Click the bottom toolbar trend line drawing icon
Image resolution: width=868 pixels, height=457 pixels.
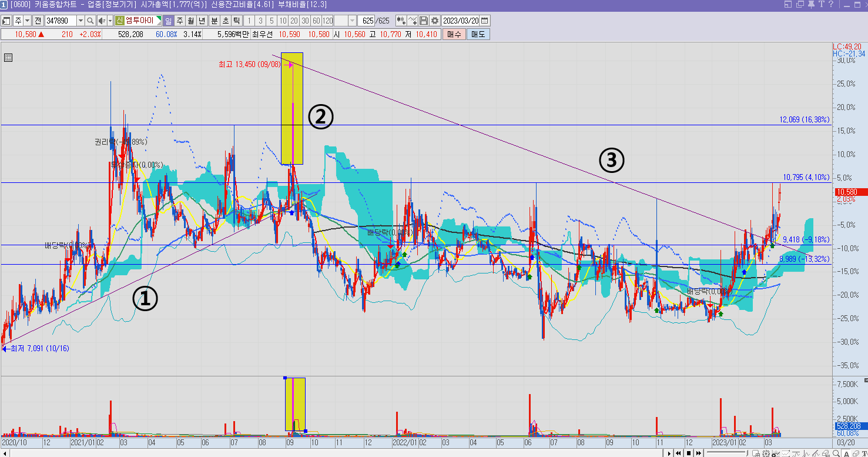816,453
